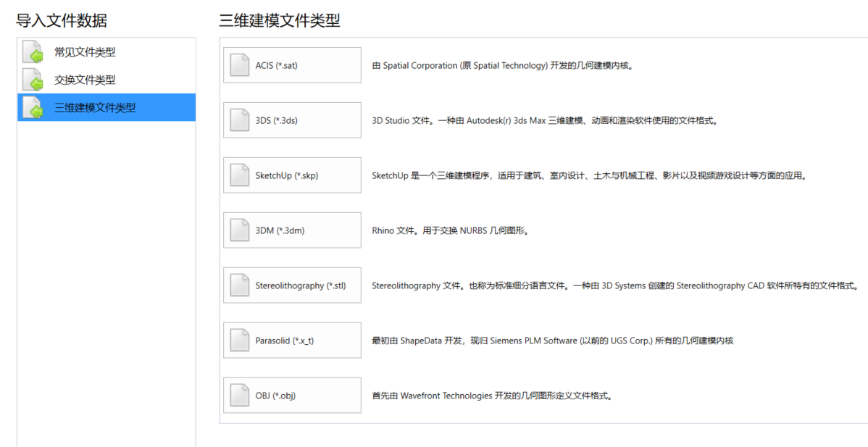This screenshot has height=447, width=868.
Task: Import a Stereolithography (*.stl) file
Action: [292, 285]
